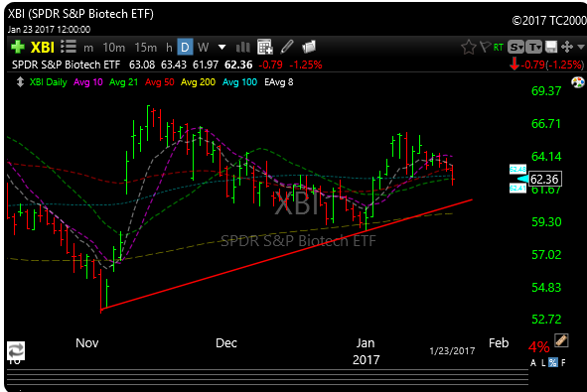Click the up-down arrow icon beside XBI Daily

pyautogui.click(x=20, y=82)
